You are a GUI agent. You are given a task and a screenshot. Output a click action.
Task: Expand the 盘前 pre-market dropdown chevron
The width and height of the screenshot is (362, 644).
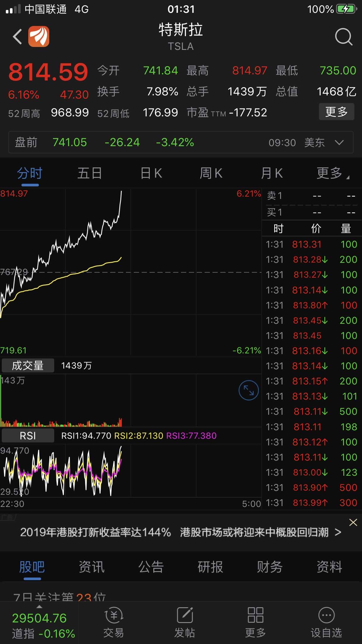point(339,142)
